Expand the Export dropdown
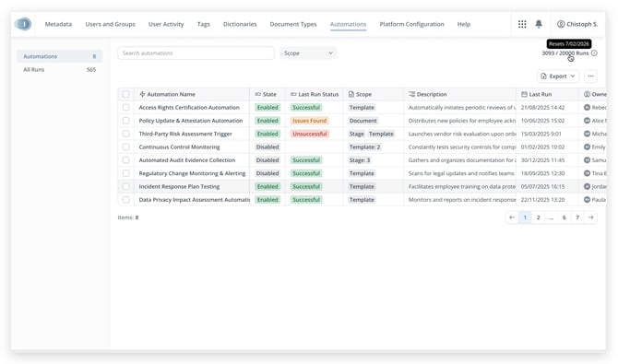This screenshot has height=364, width=618. point(558,76)
